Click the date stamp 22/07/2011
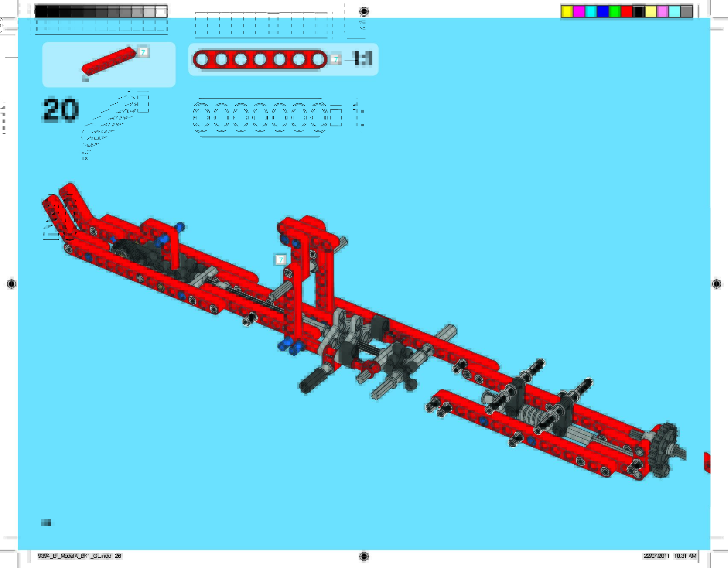728x568 pixels. point(656,556)
